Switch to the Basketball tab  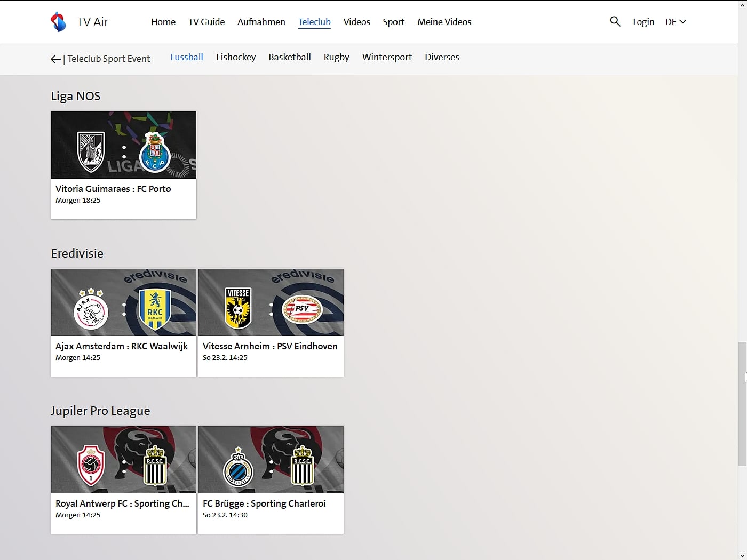[x=290, y=57]
